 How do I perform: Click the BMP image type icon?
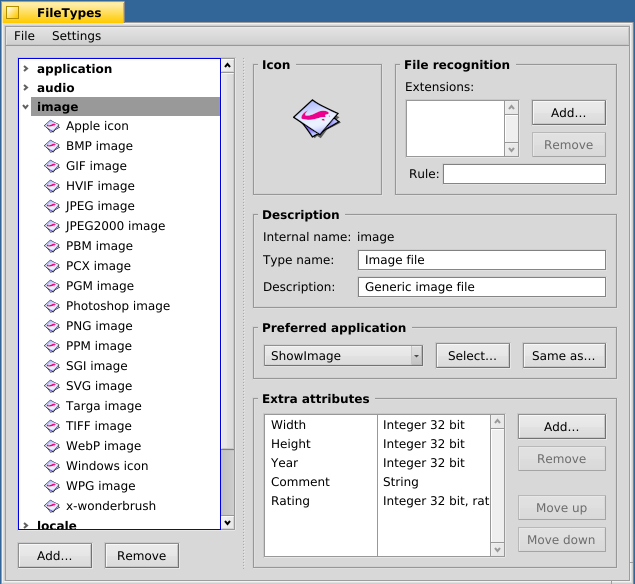point(52,146)
